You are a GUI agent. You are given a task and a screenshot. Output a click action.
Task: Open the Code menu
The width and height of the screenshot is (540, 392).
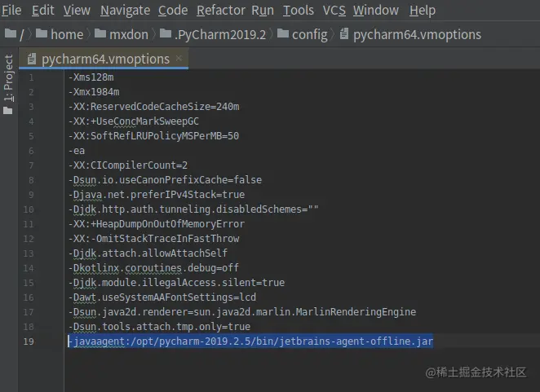[173, 11]
